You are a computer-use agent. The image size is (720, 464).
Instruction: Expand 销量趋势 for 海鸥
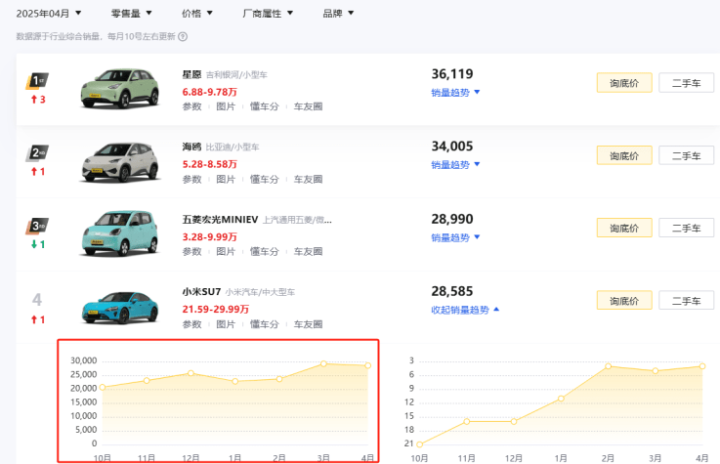click(456, 164)
